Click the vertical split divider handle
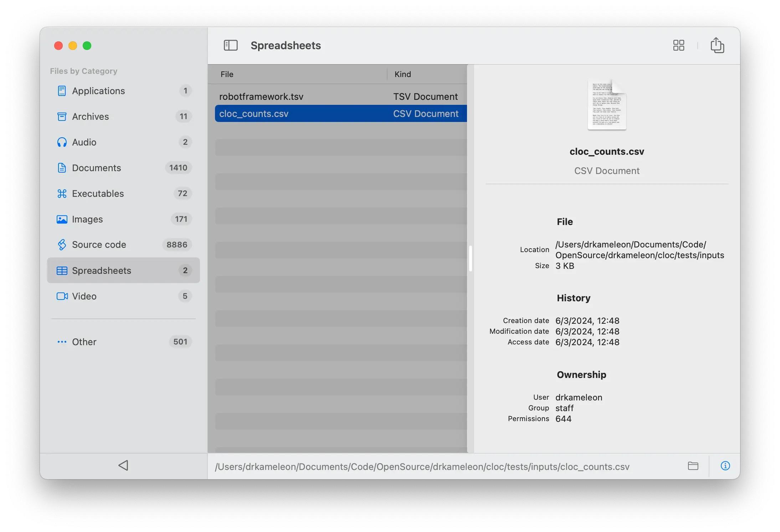 coord(471,258)
